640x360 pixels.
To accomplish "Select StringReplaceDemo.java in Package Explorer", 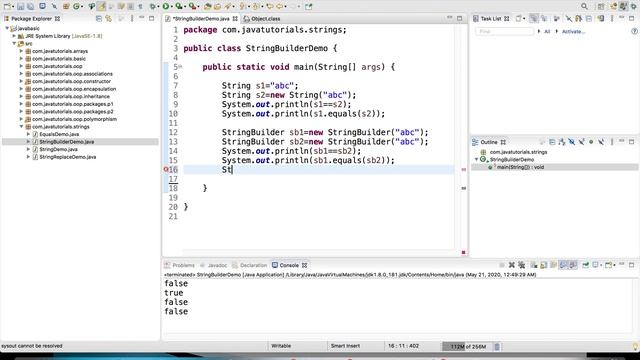I will coord(68,157).
